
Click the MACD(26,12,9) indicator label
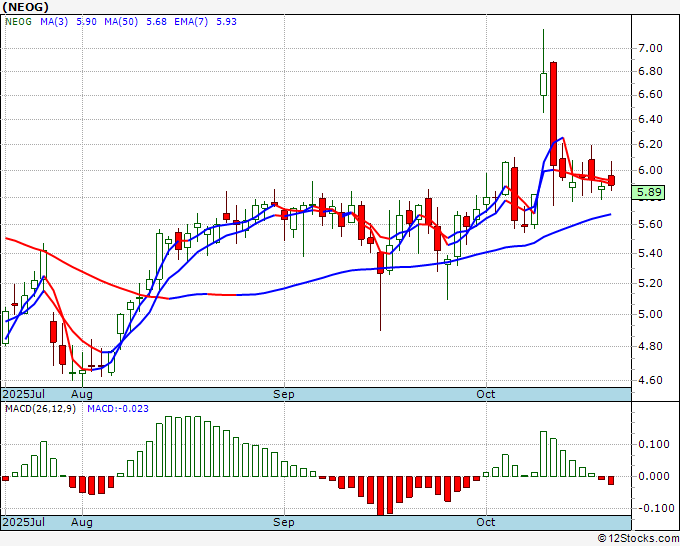click(40, 409)
